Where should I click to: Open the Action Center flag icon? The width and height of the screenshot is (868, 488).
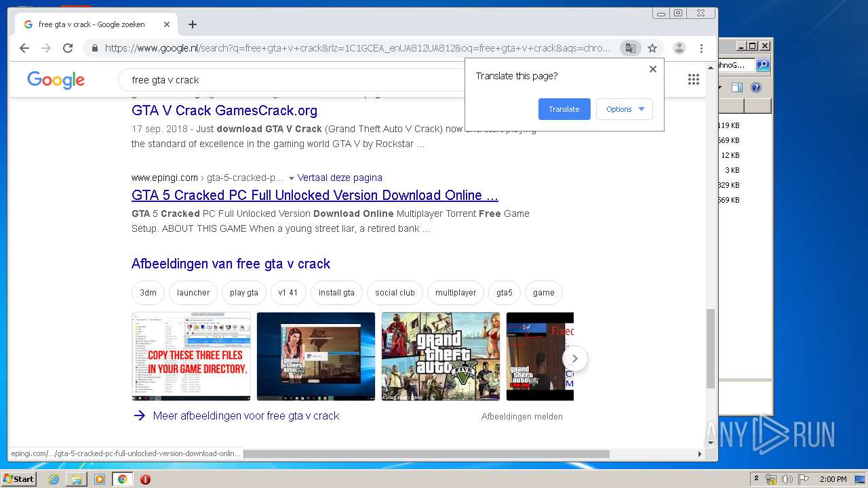804,479
